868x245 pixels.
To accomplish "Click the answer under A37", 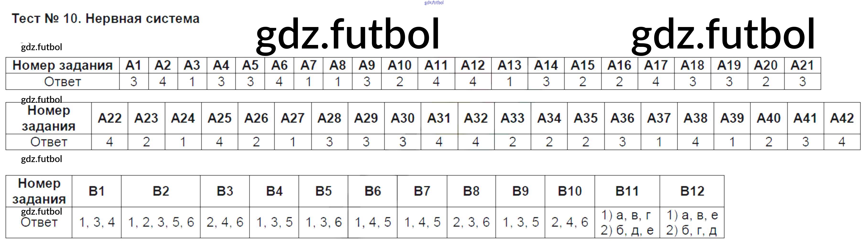I will point(659,142).
